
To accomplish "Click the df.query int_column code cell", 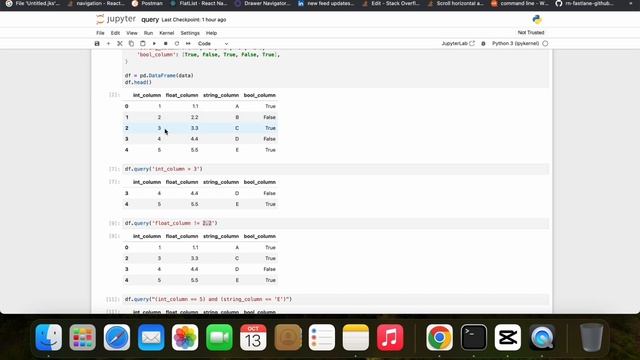I will click(336, 169).
